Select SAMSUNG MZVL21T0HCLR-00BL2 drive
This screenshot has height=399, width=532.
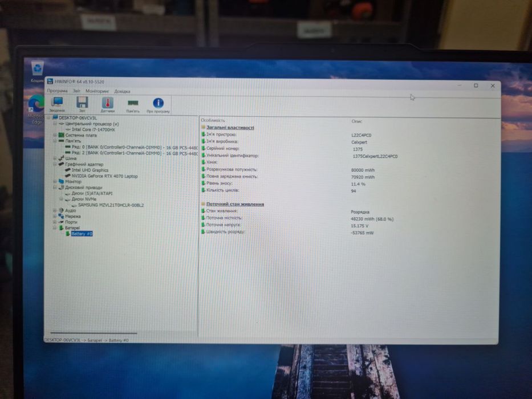point(111,205)
